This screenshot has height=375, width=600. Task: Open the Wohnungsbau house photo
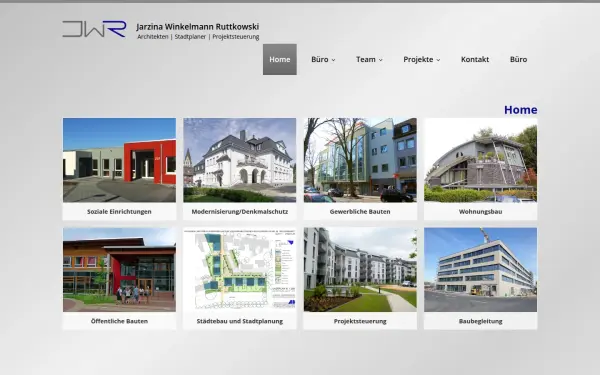pyautogui.click(x=481, y=160)
